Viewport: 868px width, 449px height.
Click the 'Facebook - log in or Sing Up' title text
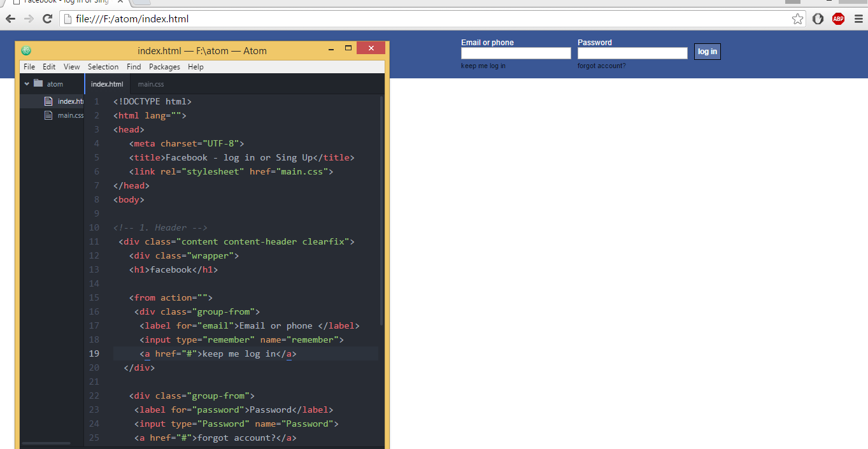pyautogui.click(x=239, y=157)
